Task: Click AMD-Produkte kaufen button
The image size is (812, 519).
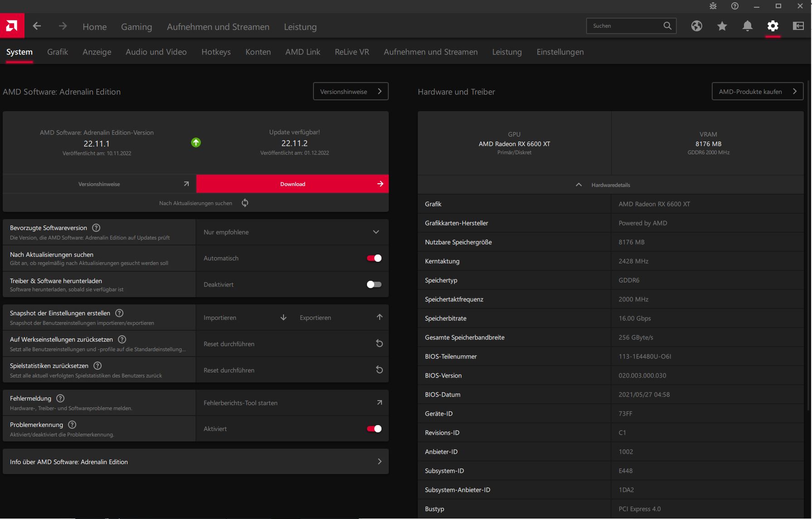Action: coord(757,92)
